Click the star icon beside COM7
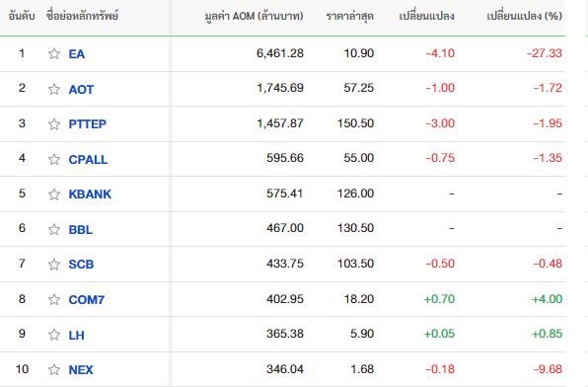The width and height of the screenshot is (588, 387). 54,299
